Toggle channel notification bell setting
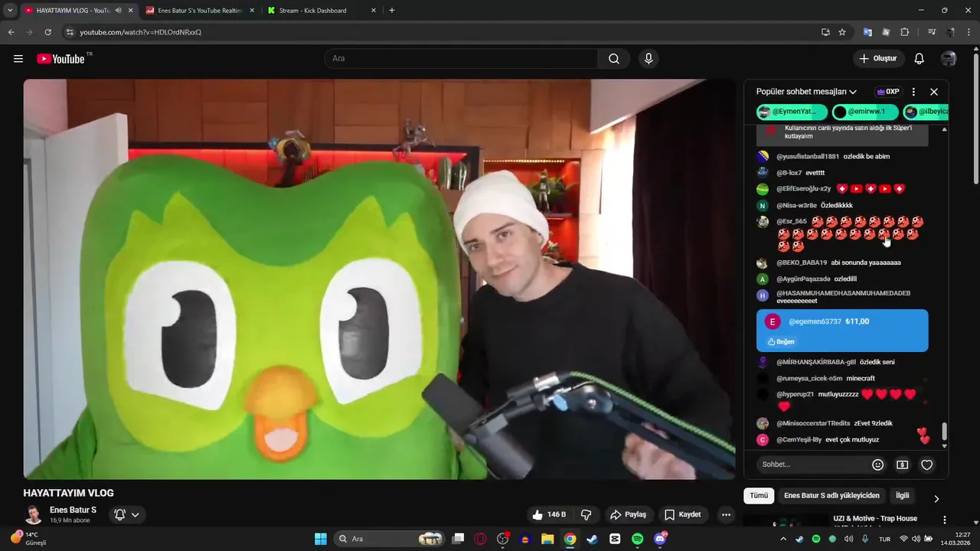The width and height of the screenshot is (980, 551). [120, 514]
